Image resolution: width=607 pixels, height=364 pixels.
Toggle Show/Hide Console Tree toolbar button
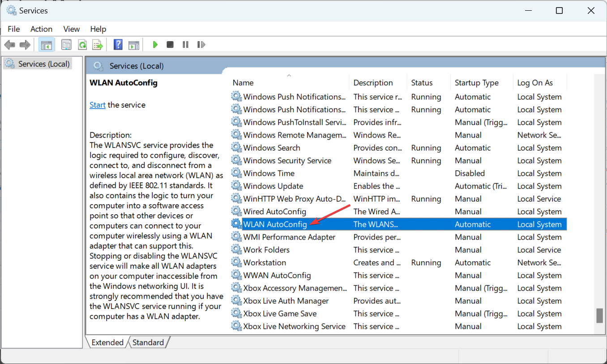click(x=46, y=45)
